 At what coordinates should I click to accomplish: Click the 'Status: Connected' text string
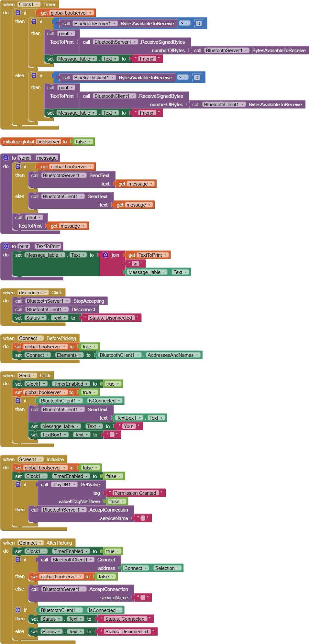(125, 619)
